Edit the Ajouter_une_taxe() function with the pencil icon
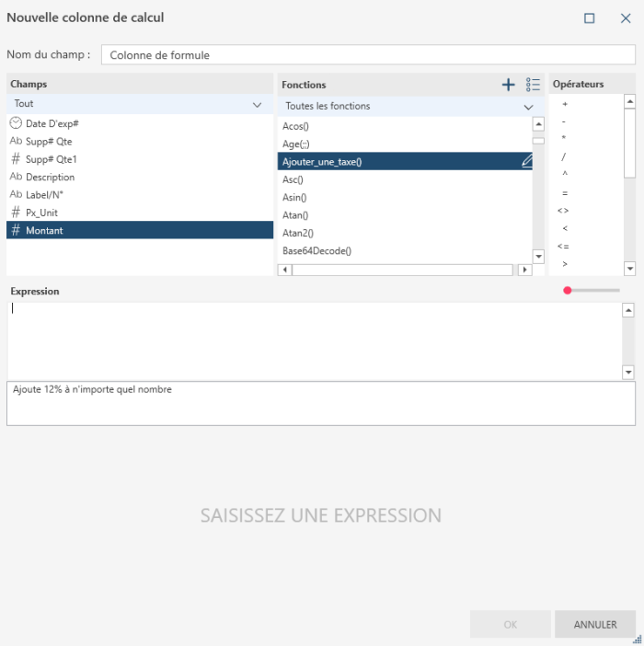This screenshot has height=646, width=644. 526,161
